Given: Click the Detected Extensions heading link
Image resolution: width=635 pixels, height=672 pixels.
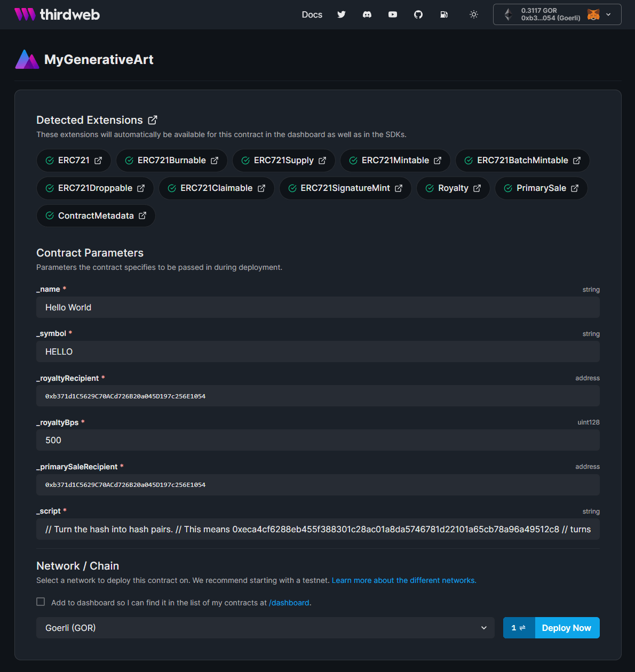Looking at the screenshot, I should (152, 119).
